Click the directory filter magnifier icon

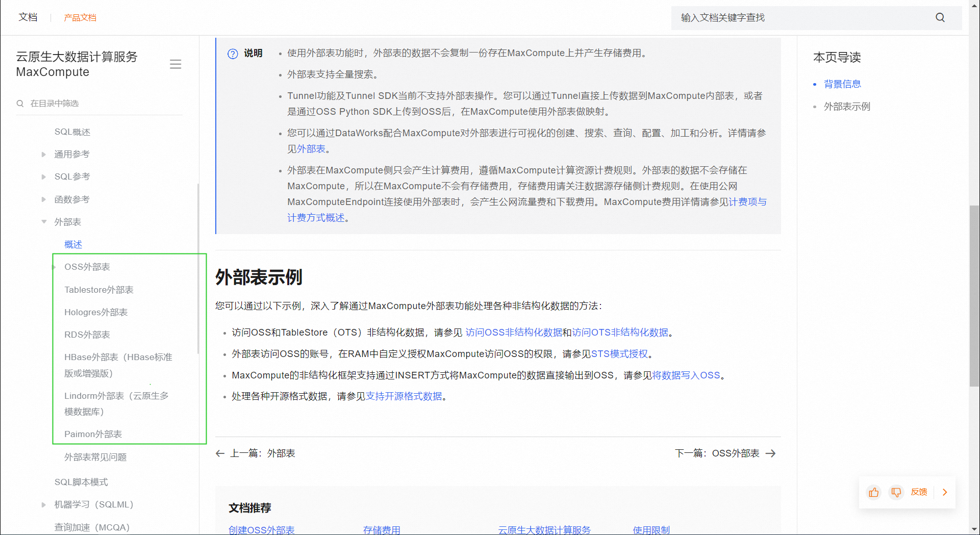(x=20, y=104)
